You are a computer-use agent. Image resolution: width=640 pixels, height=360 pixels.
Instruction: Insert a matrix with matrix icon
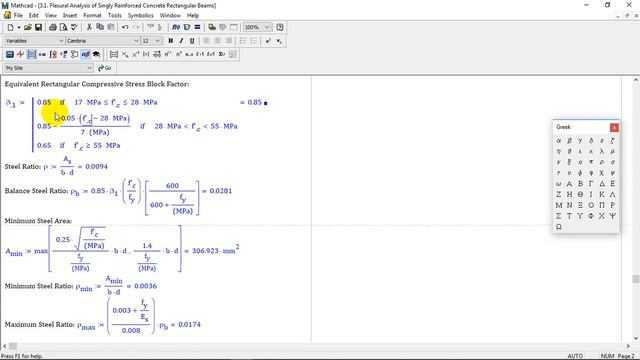[x=114, y=54]
